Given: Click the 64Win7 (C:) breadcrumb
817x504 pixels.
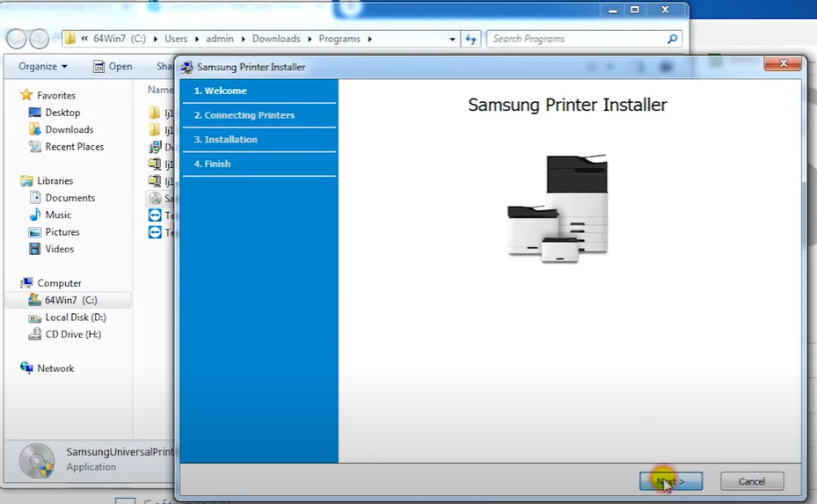Looking at the screenshot, I should pyautogui.click(x=120, y=39).
